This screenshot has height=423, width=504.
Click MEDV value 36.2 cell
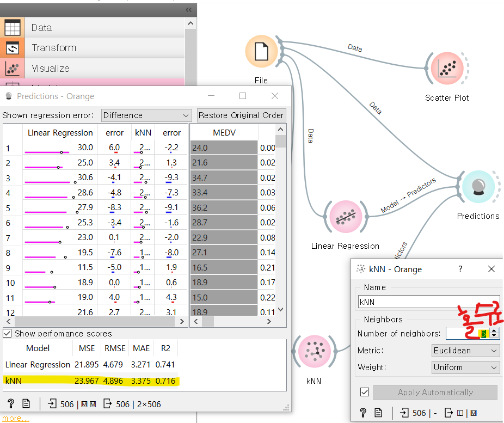coord(224,207)
